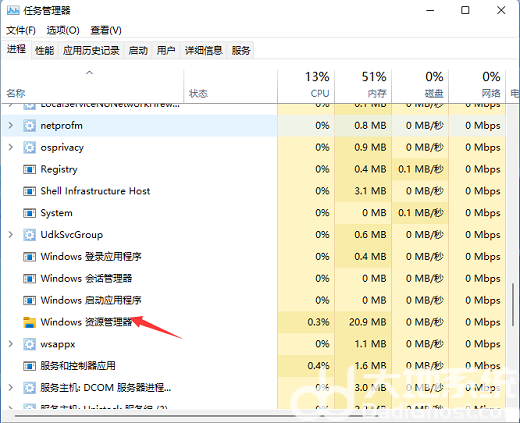Image resolution: width=520 pixels, height=423 pixels.
Task: Select the Windows 登录应用程序 name
Action: tap(91, 257)
